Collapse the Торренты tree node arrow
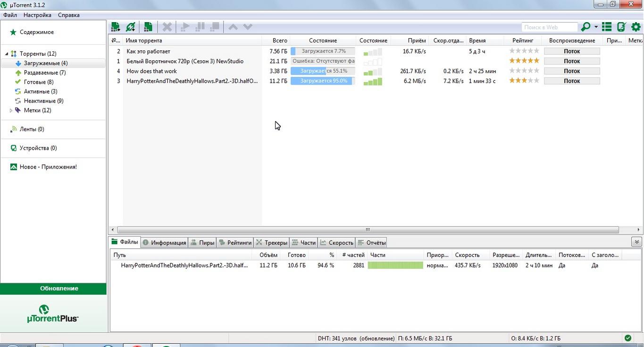The image size is (644, 347). (x=7, y=54)
